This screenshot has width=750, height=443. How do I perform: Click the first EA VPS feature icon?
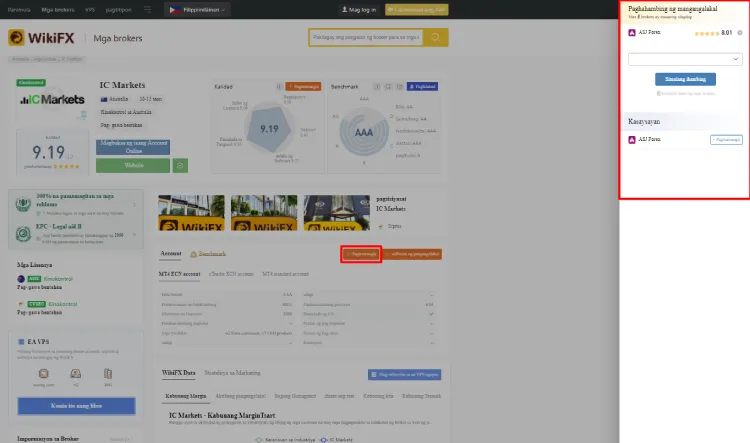(x=44, y=374)
